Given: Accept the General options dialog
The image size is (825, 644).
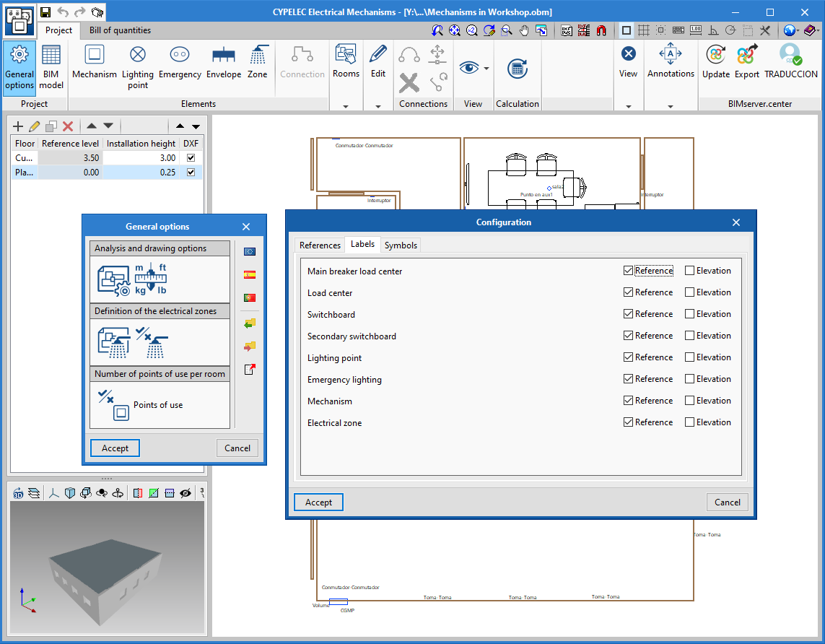Looking at the screenshot, I should 115,448.
